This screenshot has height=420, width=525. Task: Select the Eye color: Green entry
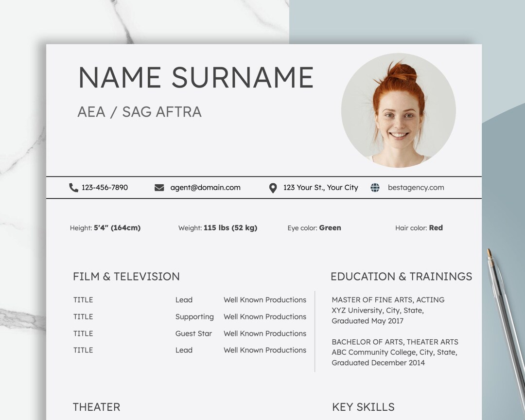tap(314, 227)
